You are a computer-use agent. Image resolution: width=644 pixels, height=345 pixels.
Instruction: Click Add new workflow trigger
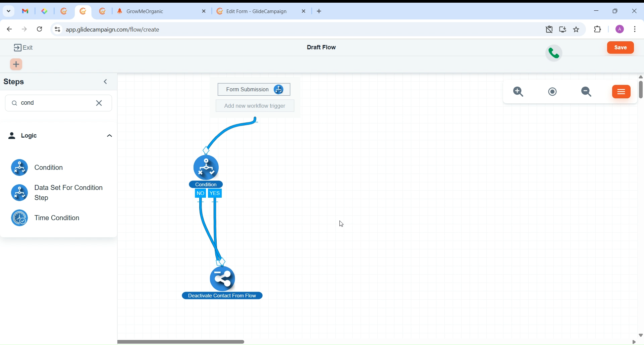[x=255, y=106]
